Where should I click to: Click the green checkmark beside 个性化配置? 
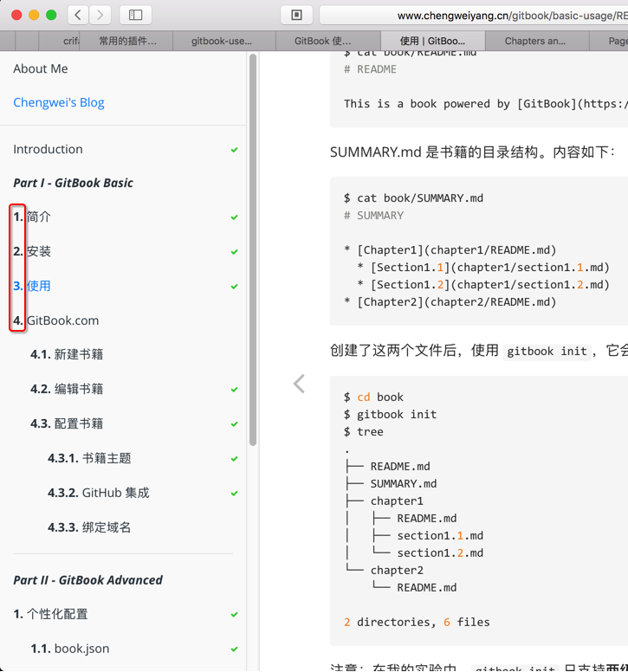click(x=234, y=615)
